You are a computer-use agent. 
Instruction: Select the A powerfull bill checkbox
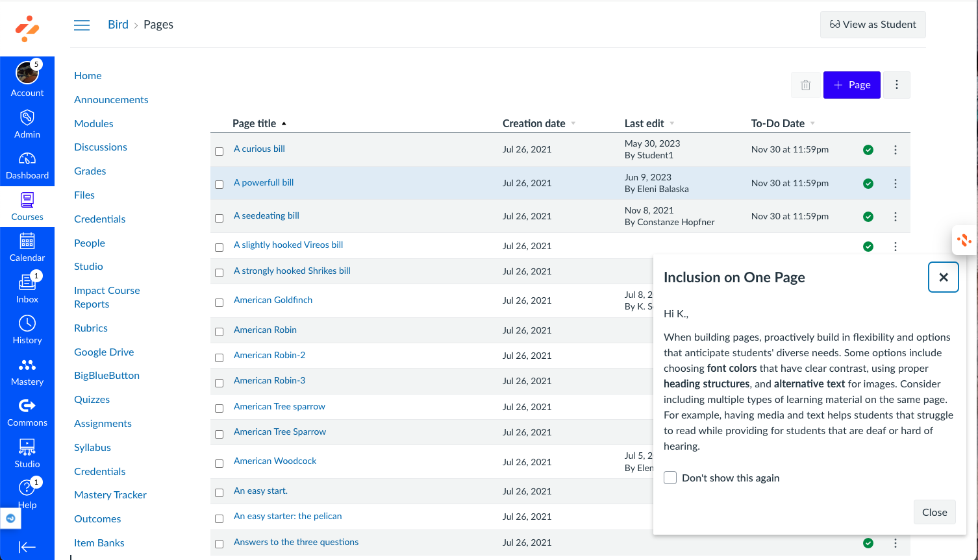219,184
